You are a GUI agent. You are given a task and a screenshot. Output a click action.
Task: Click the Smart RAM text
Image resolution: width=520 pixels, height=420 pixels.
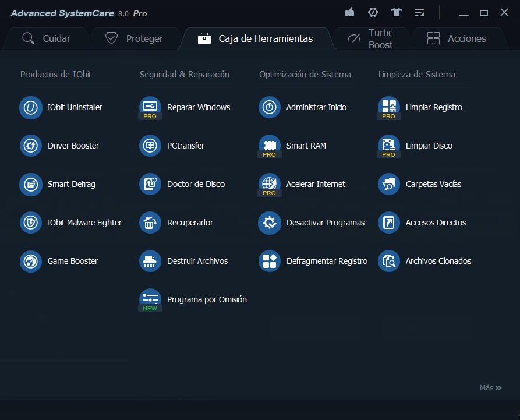(306, 146)
